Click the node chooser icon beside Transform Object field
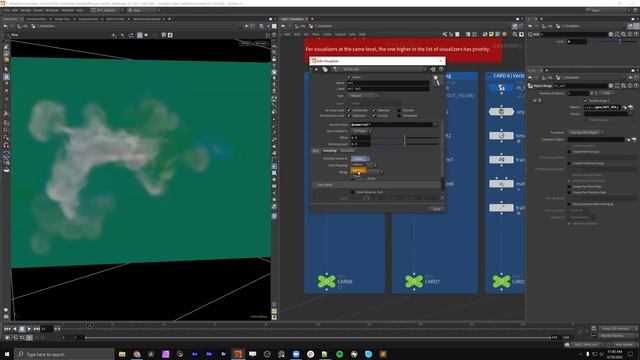This screenshot has width=640, height=360. pyautogui.click(x=634, y=140)
